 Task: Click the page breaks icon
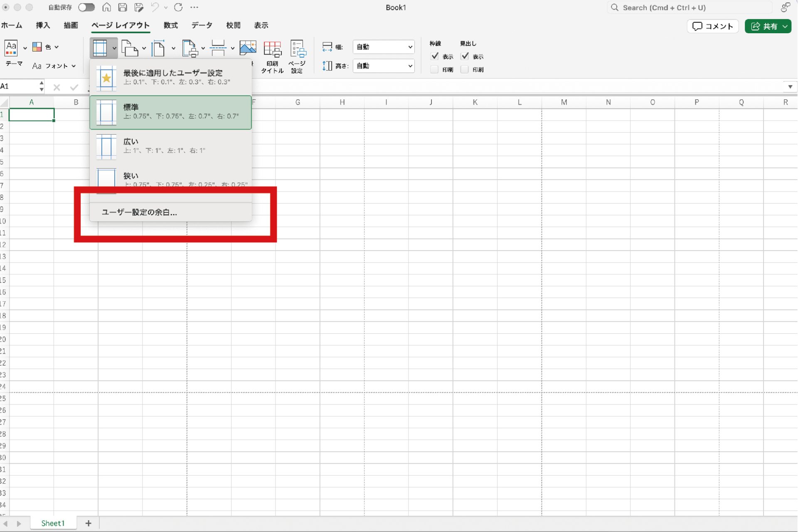click(x=218, y=48)
